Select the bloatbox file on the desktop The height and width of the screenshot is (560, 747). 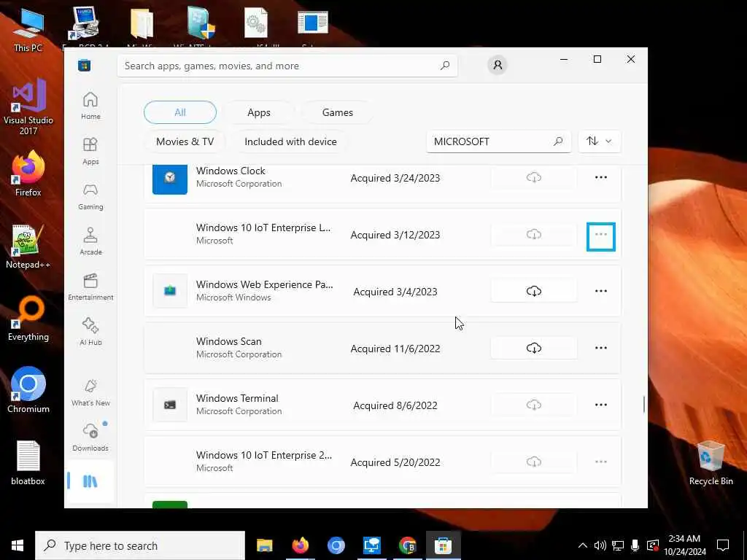[x=28, y=463]
